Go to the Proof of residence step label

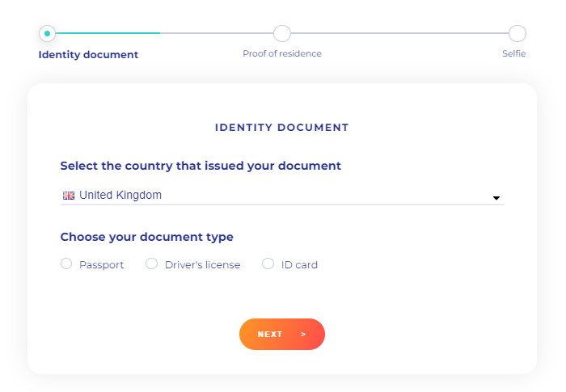(282, 54)
